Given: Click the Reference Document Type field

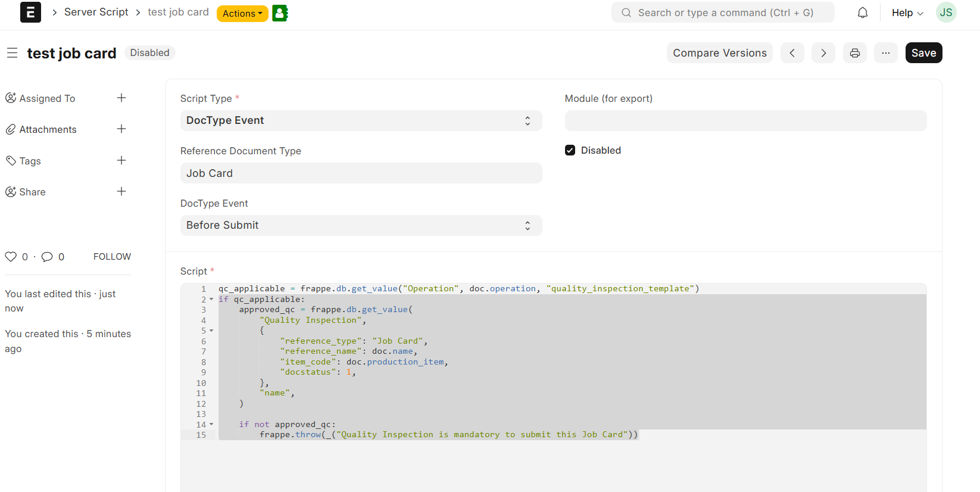Looking at the screenshot, I should [361, 173].
